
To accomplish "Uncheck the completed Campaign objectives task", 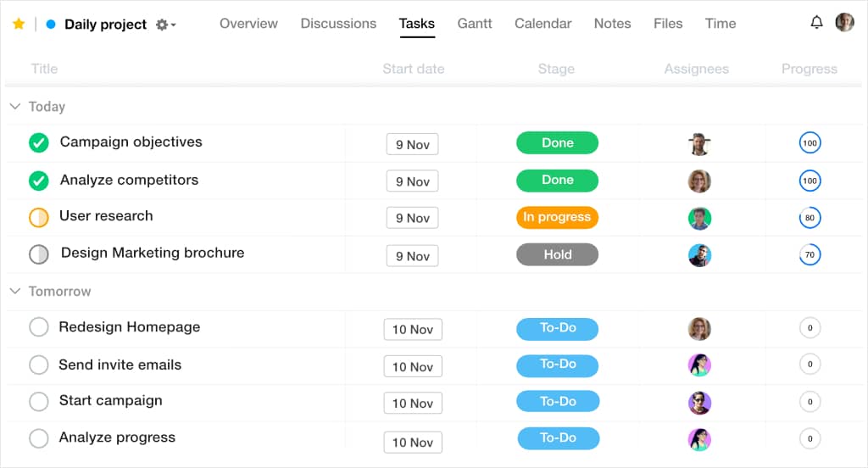I will [39, 142].
